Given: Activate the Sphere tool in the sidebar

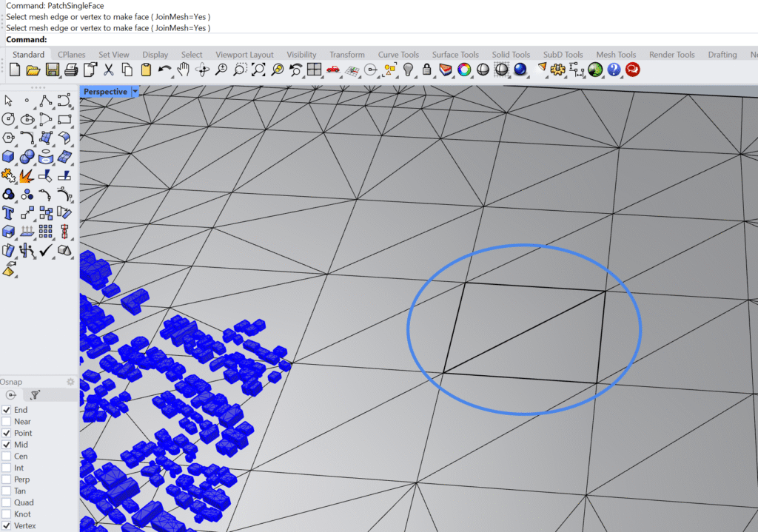Looking at the screenshot, I should (27, 155).
